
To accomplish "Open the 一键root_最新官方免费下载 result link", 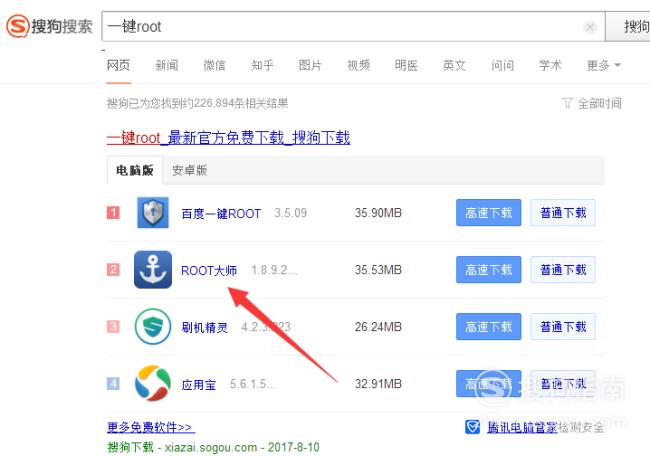I will (x=228, y=137).
